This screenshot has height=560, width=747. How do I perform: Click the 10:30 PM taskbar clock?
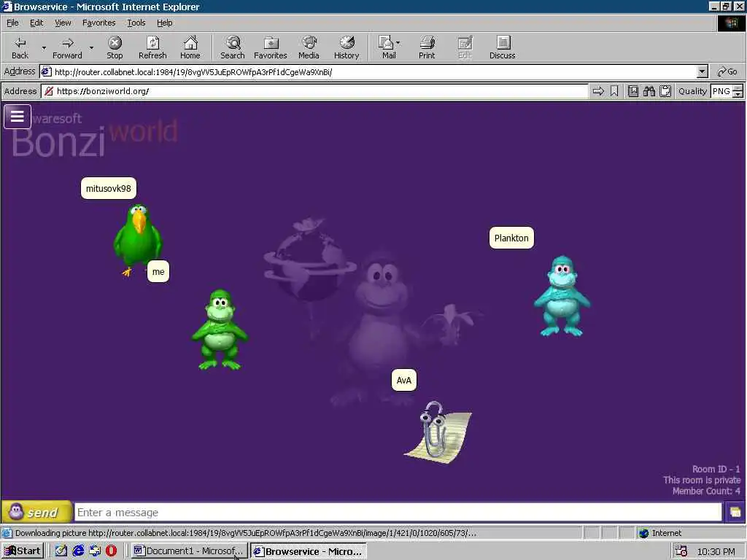[x=716, y=551]
